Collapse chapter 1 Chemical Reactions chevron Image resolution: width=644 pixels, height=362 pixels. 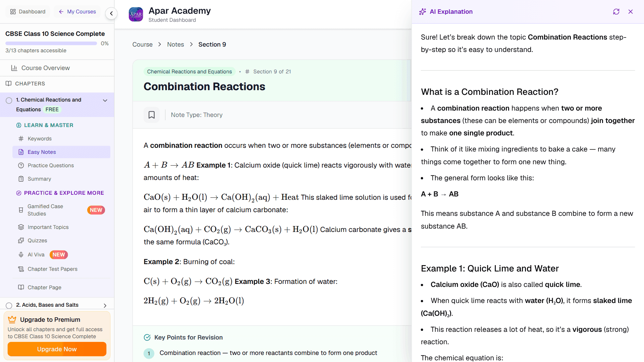[x=105, y=100]
